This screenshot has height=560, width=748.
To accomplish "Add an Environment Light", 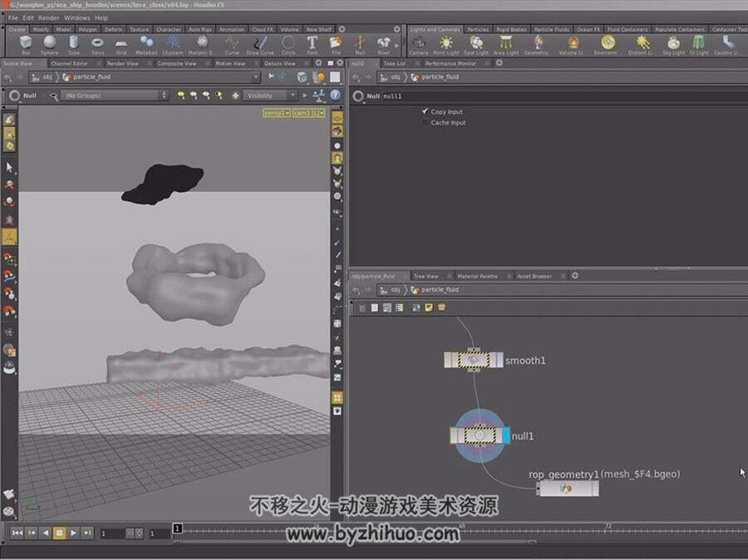I will coord(607,46).
